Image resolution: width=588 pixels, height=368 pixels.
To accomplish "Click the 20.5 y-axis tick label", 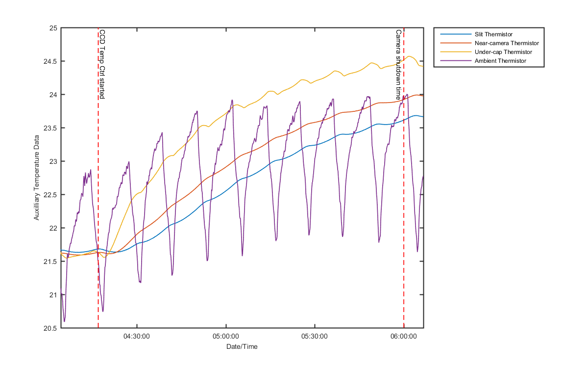I will (x=51, y=328).
